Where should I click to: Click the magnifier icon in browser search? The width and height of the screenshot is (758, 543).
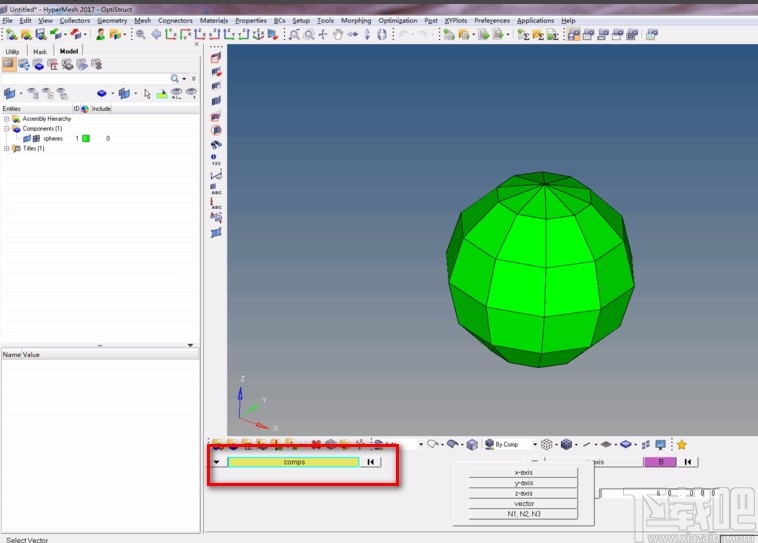click(x=176, y=78)
